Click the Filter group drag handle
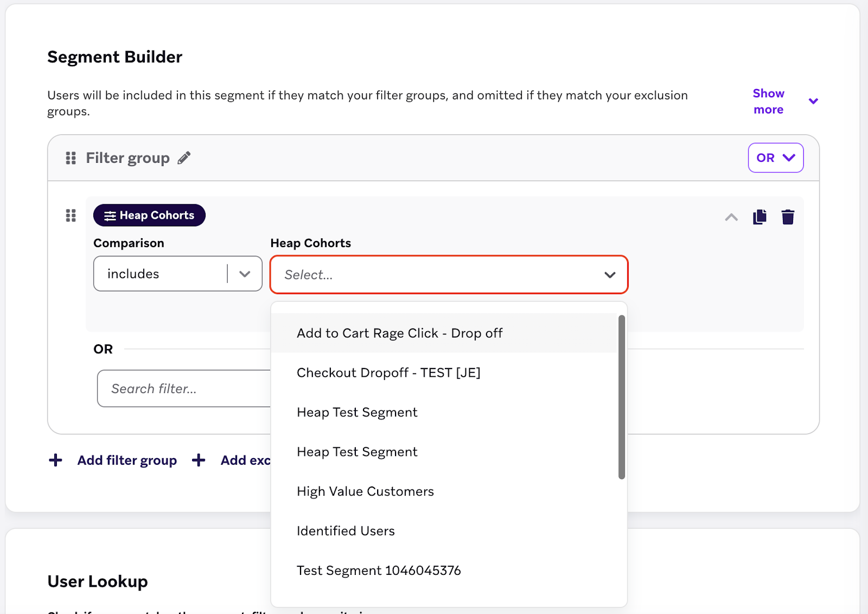 (x=71, y=158)
